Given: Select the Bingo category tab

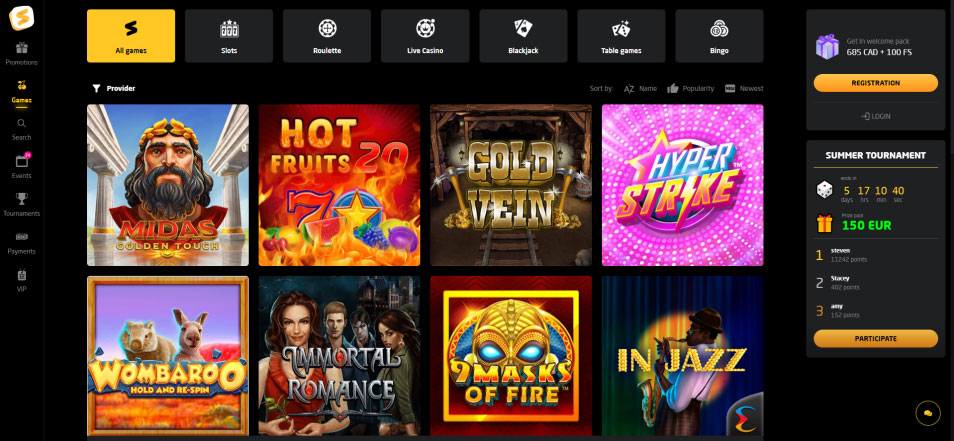Looking at the screenshot, I should pos(719,36).
